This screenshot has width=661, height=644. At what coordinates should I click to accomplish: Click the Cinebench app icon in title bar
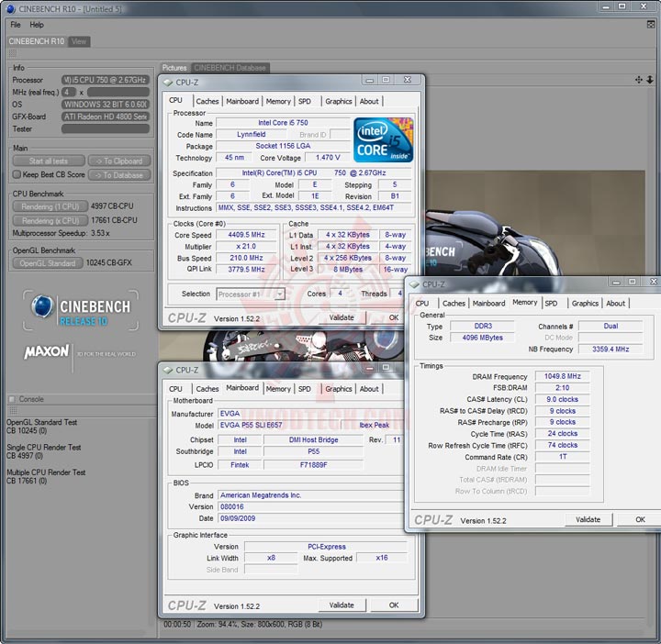(10, 9)
